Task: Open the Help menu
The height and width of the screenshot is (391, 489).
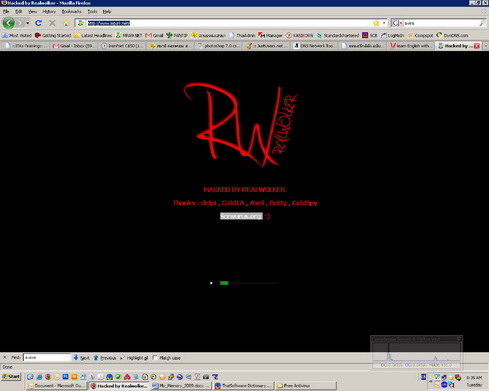Action: (x=107, y=11)
